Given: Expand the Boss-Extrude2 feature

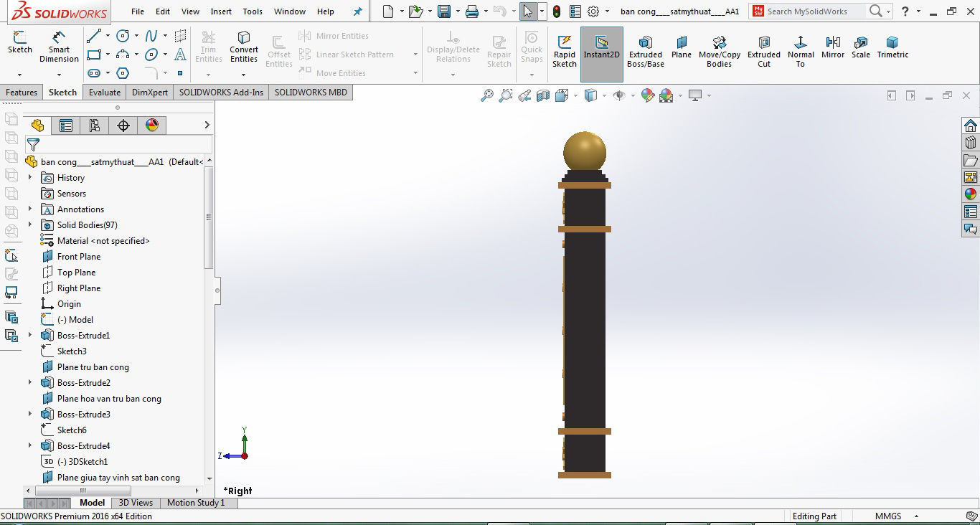Looking at the screenshot, I should click(x=30, y=383).
